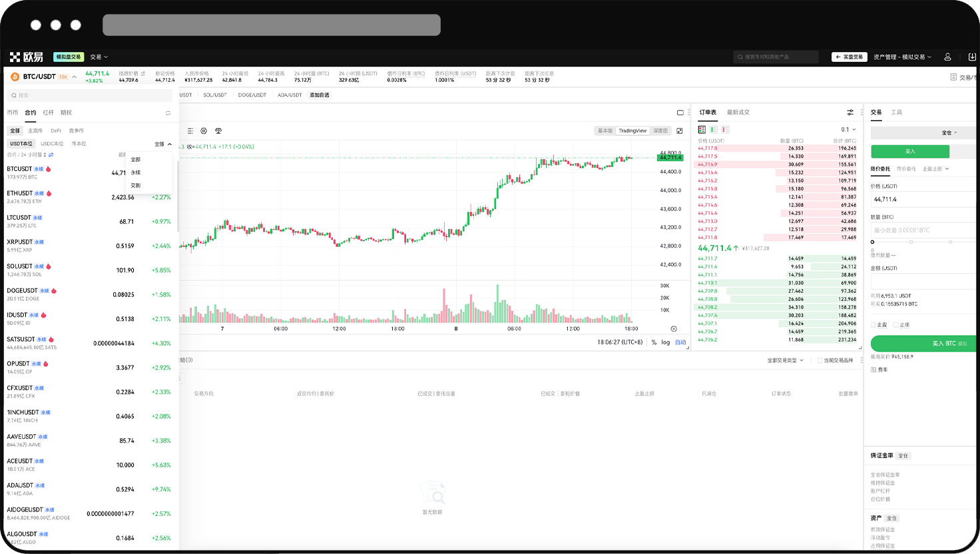
Task: Open order book settings sliders icon
Action: coord(850,113)
